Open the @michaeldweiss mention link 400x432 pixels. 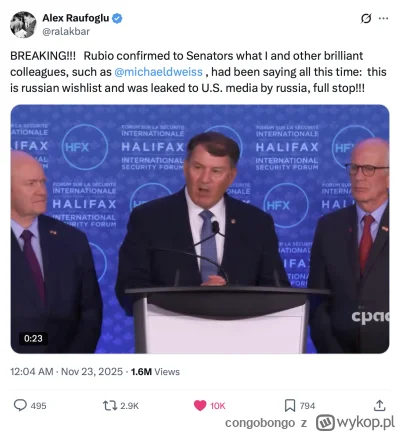[158, 72]
